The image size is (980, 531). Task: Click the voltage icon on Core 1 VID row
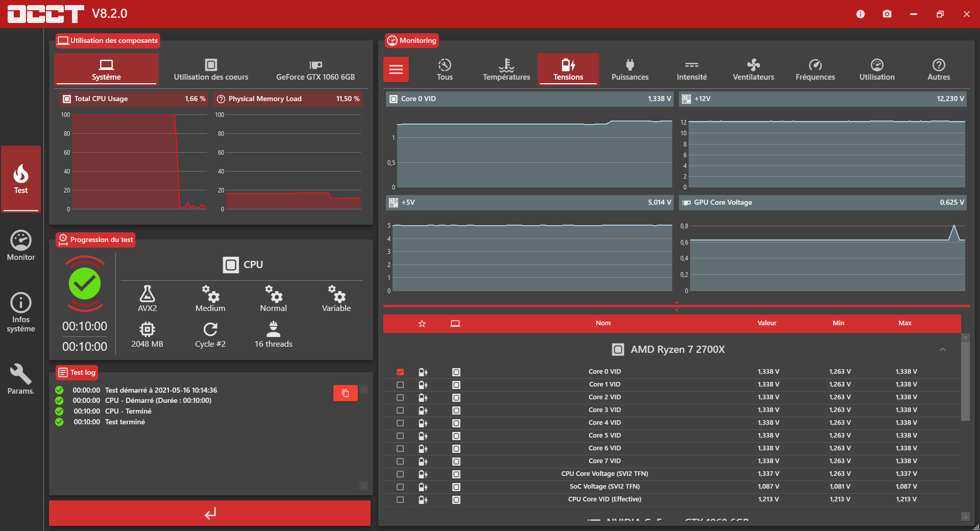tap(423, 384)
